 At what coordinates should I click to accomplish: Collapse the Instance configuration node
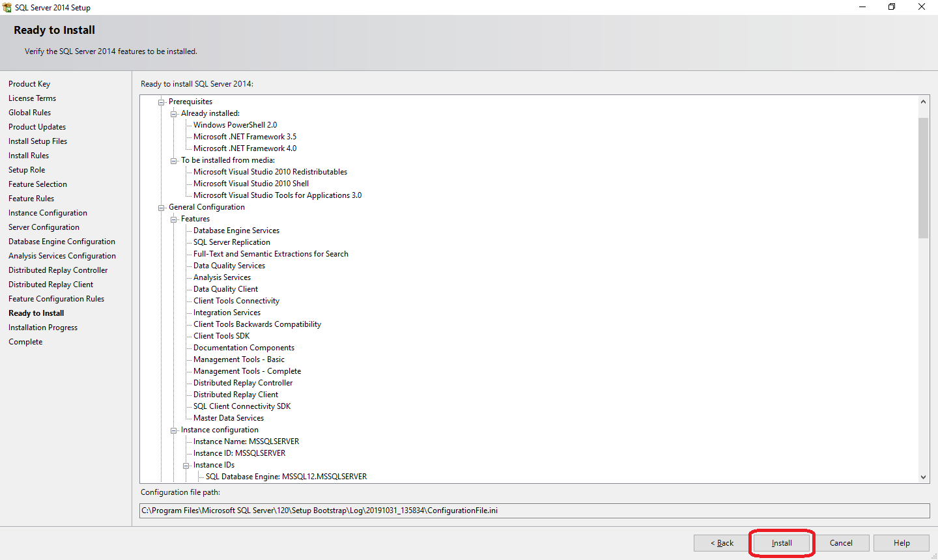pos(174,430)
